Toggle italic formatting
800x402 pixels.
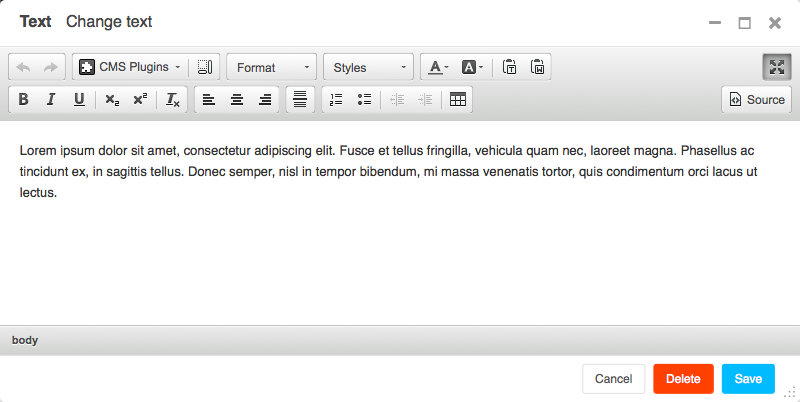pos(51,100)
